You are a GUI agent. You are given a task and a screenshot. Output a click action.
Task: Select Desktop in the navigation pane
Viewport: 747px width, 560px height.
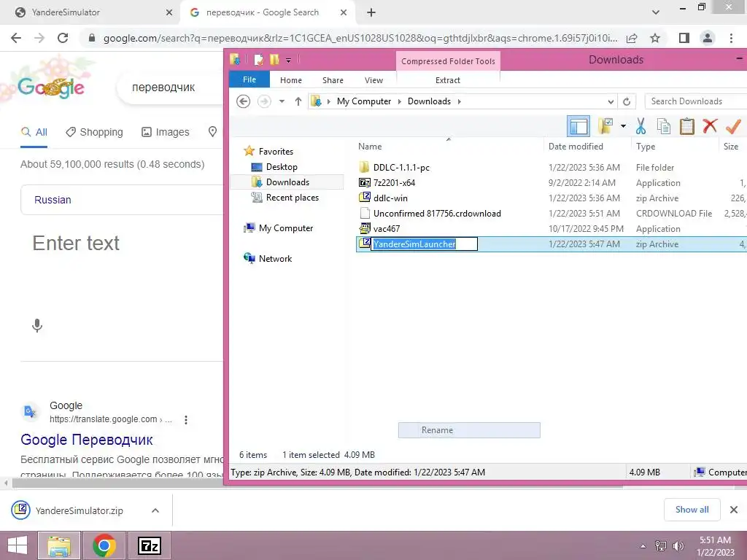(x=282, y=167)
